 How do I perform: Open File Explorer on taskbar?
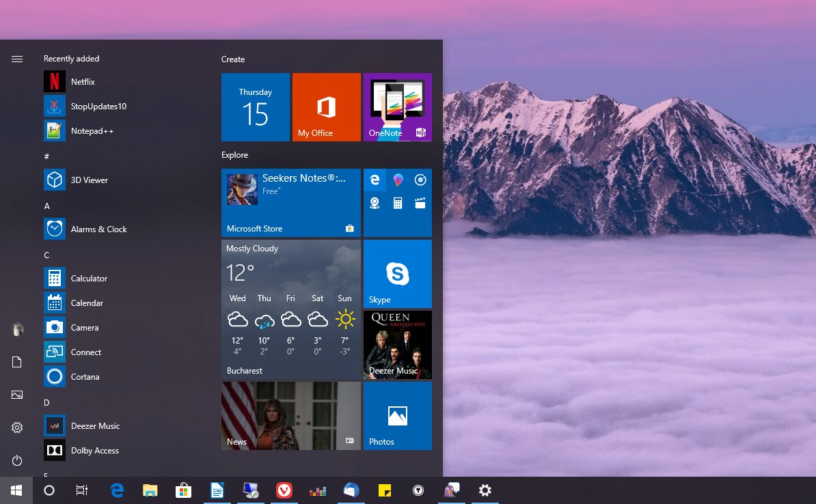[x=150, y=490]
